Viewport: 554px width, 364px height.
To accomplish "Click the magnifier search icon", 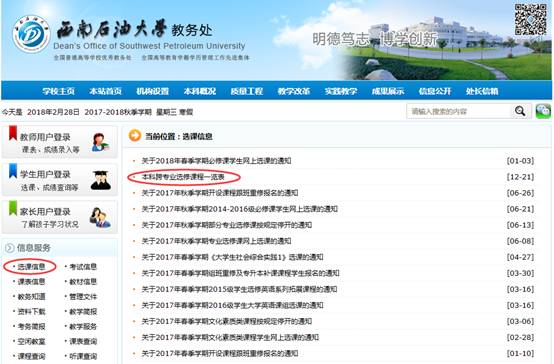I will pos(520,111).
